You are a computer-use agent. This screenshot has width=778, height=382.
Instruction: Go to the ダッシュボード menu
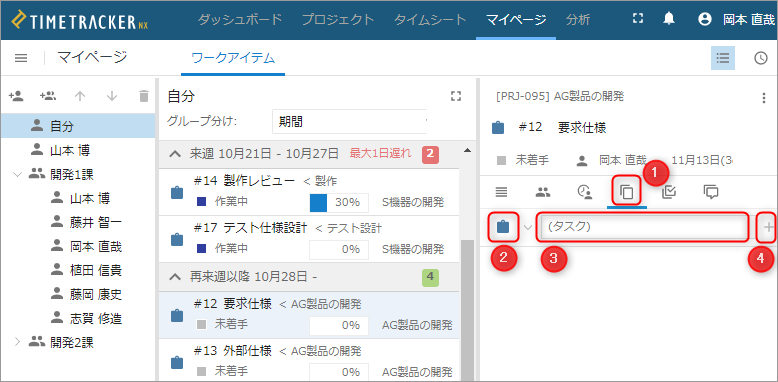pos(240,20)
